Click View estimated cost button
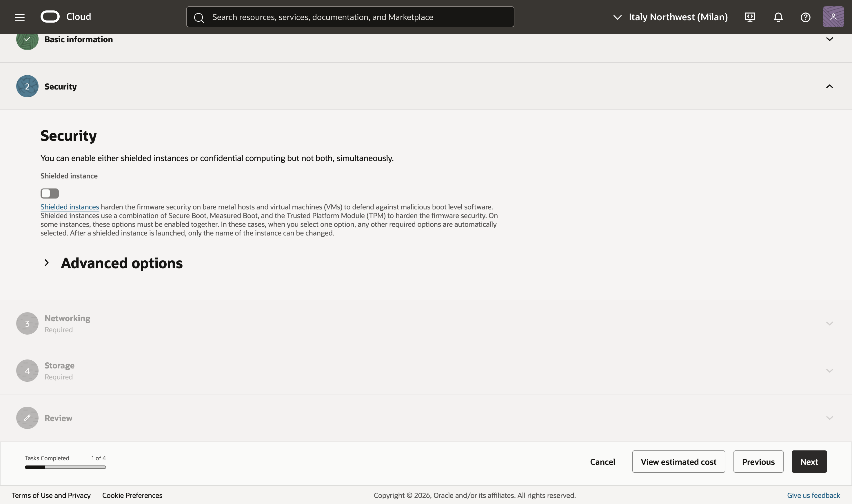The image size is (852, 504). click(678, 462)
